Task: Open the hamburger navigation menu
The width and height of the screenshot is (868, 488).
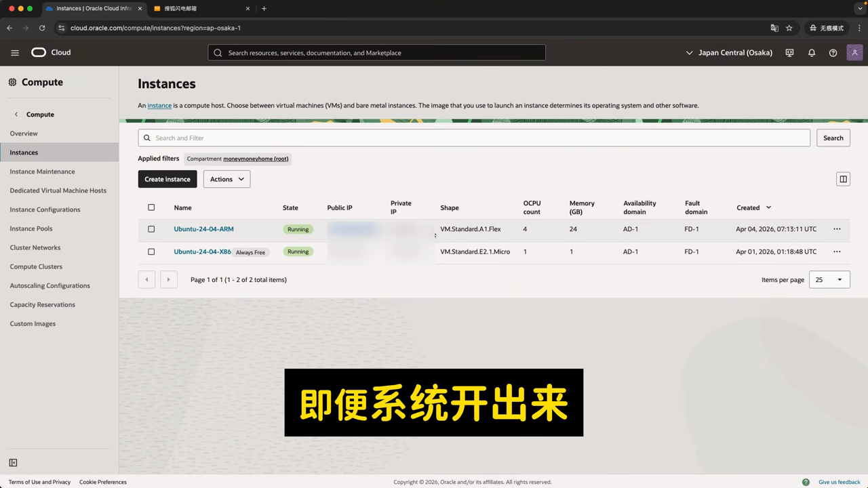Action: [x=15, y=52]
